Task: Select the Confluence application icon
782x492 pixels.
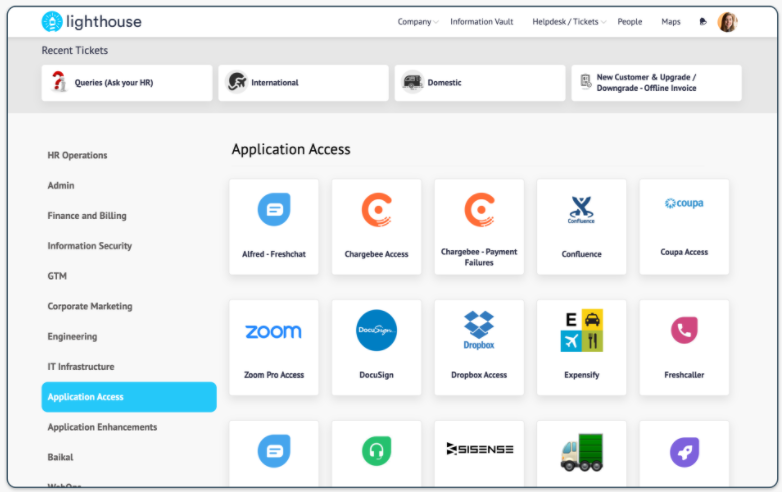Action: tap(581, 210)
